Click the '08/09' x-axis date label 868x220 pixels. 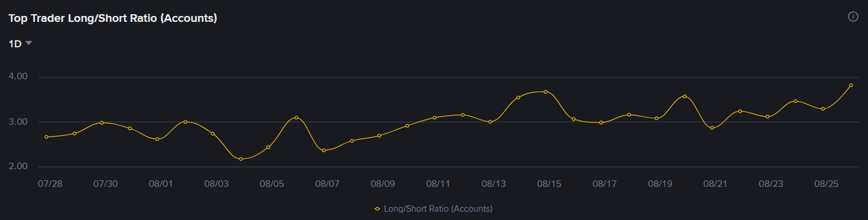383,184
